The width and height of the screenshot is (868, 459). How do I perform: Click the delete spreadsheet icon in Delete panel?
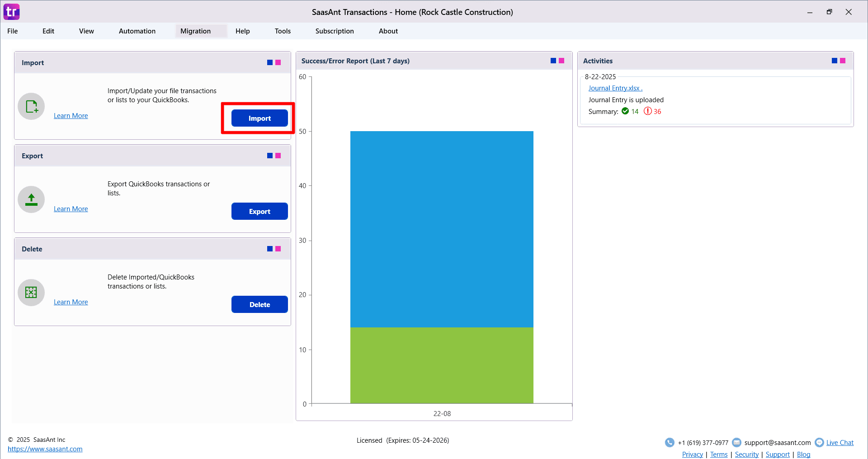[31, 293]
